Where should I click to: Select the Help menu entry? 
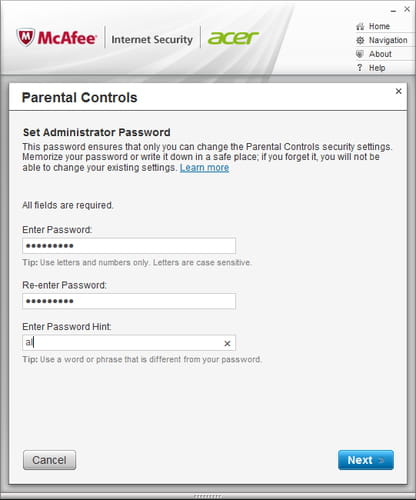(377, 68)
